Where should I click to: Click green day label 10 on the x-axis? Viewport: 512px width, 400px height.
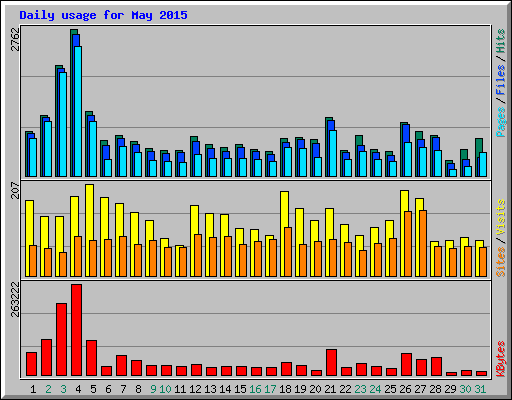coord(165,389)
